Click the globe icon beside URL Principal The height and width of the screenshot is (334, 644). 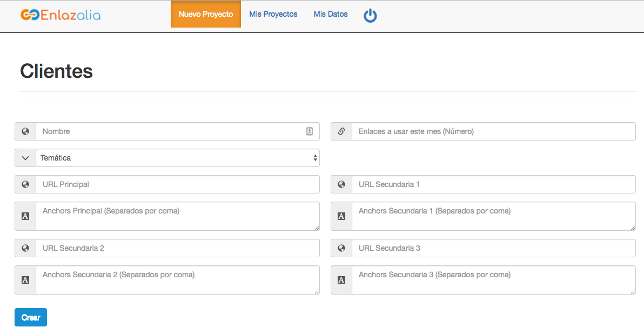coord(25,184)
